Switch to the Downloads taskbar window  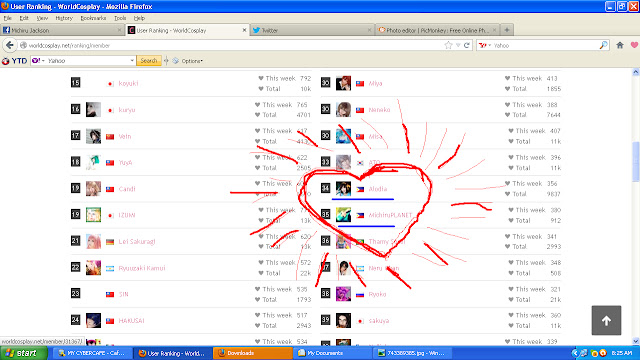tap(253, 353)
